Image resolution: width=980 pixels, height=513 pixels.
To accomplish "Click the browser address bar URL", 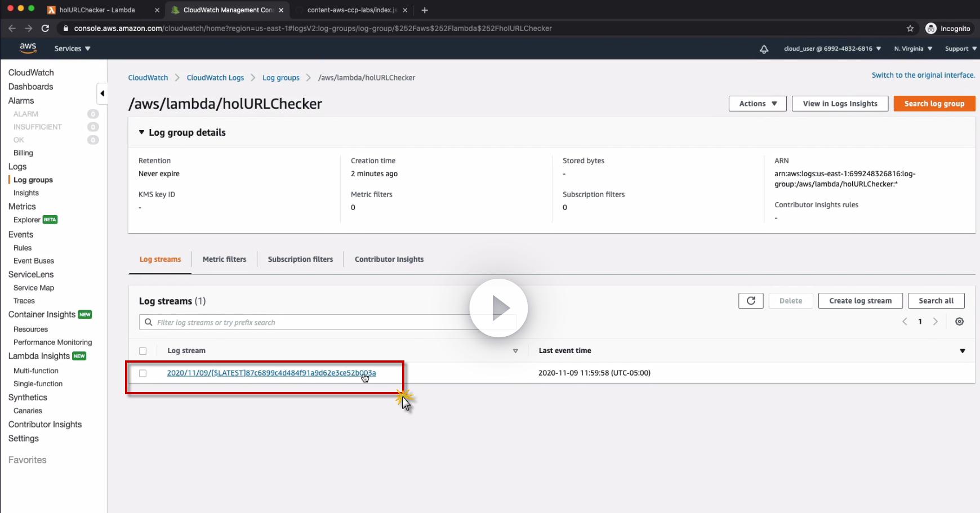I will pos(313,28).
